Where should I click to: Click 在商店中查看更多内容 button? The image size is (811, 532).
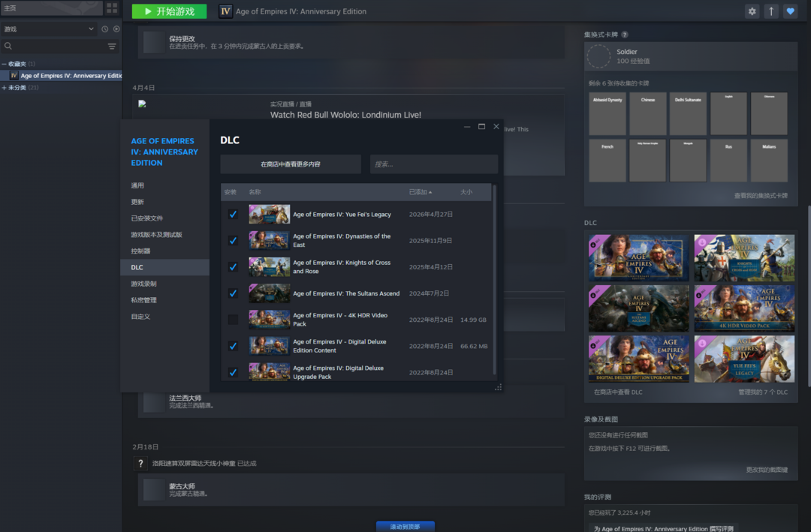[x=290, y=164]
